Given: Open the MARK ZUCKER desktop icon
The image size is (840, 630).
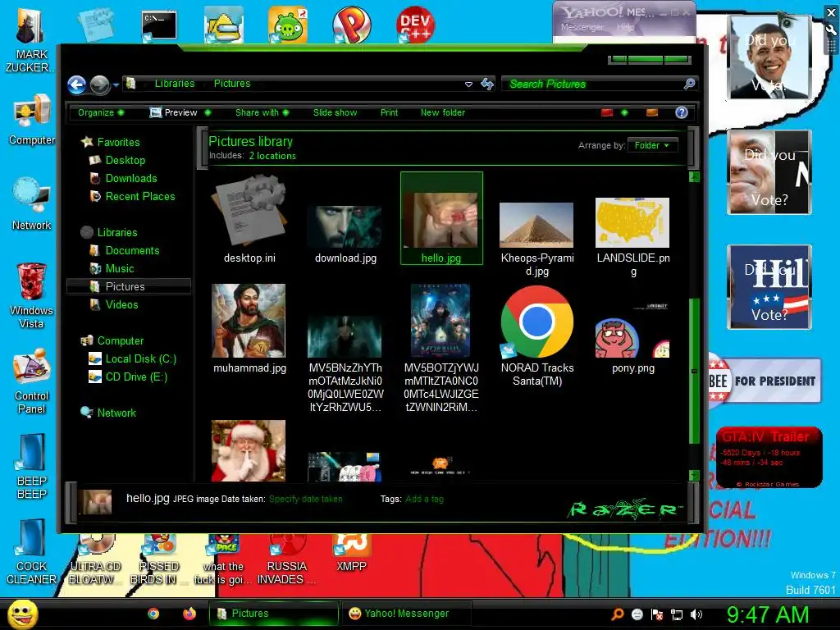Looking at the screenshot, I should [30, 41].
